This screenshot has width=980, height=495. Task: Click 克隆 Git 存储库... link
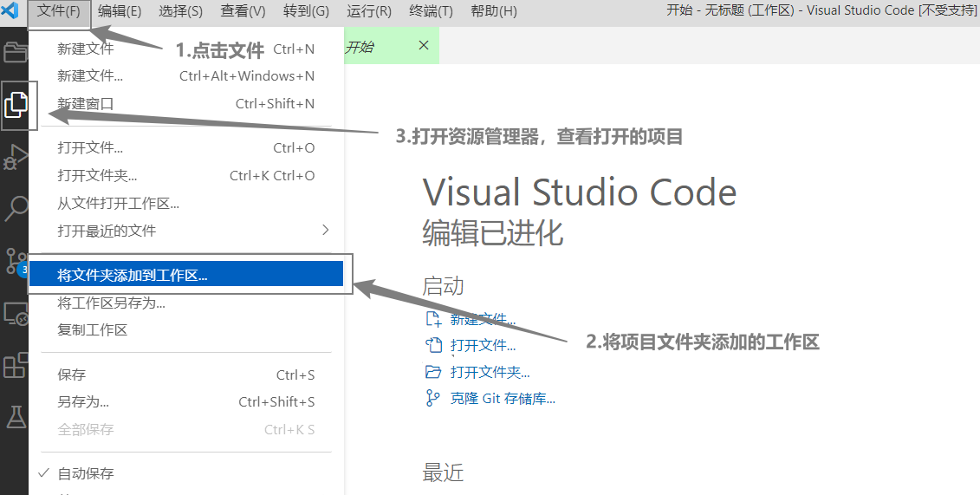[503, 398]
